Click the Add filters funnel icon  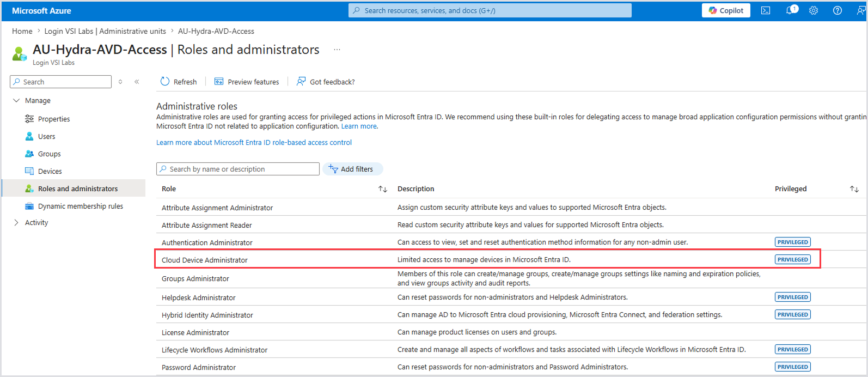(x=333, y=169)
